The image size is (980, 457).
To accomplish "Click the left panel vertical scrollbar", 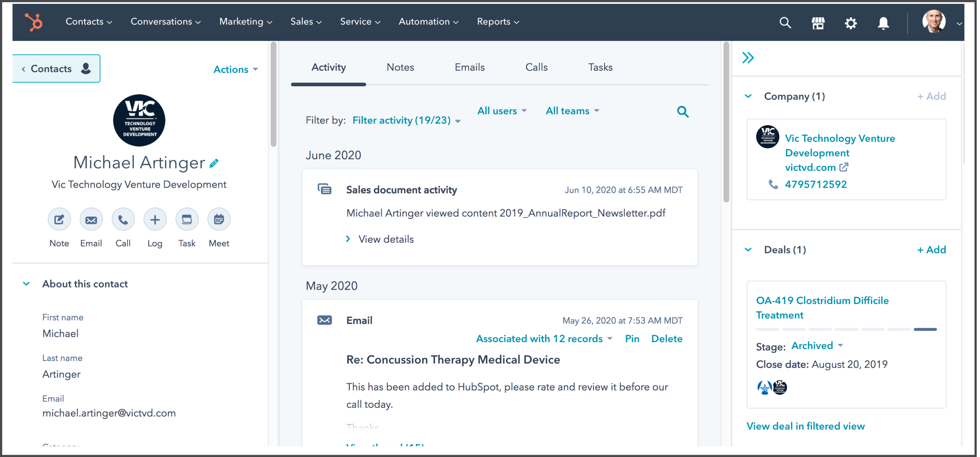I will pos(273,95).
